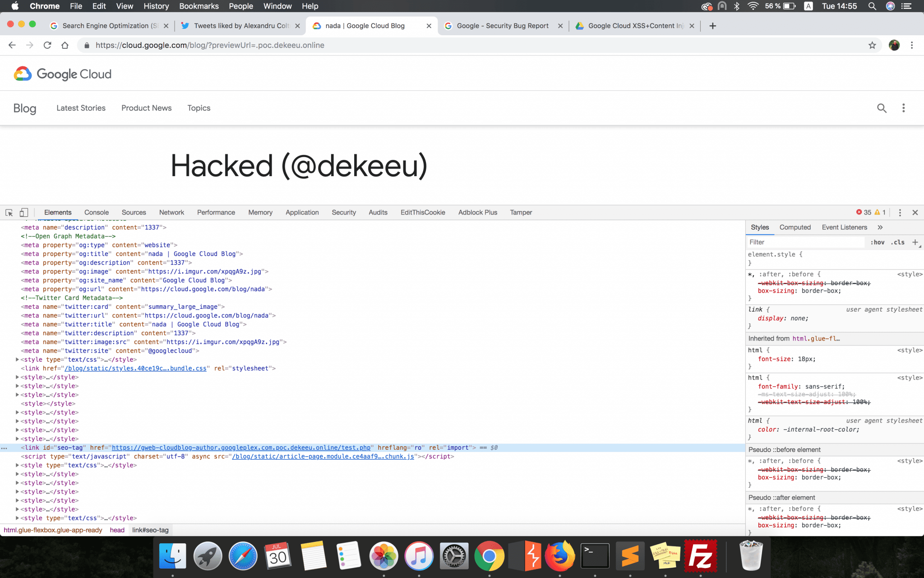Switch to the Computed styles tab
Viewport: 924px width, 578px height.
[x=795, y=227]
